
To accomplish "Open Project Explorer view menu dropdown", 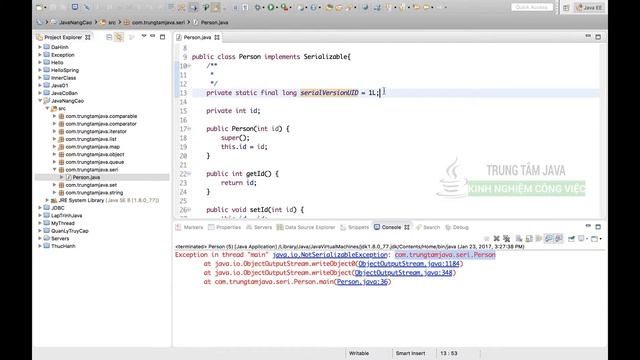I will coord(144,36).
